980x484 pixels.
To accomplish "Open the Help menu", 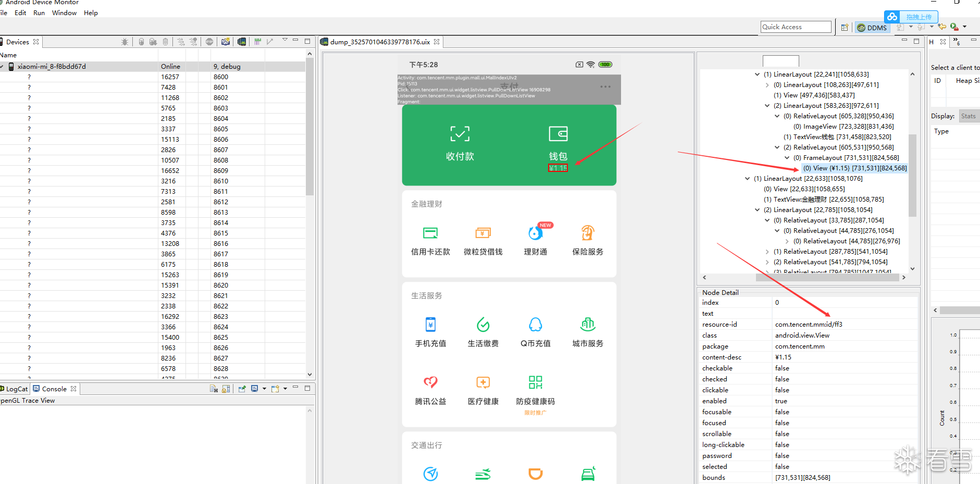I will pyautogui.click(x=91, y=13).
